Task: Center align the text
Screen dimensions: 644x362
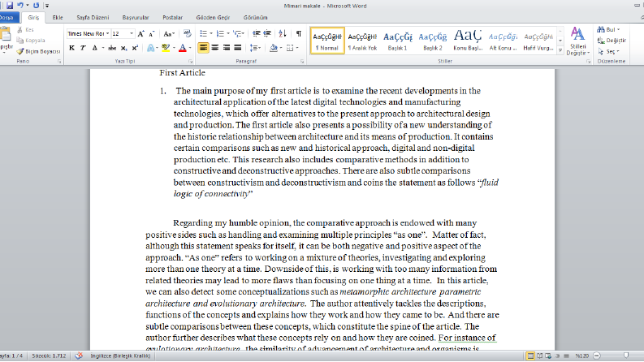Action: click(215, 48)
